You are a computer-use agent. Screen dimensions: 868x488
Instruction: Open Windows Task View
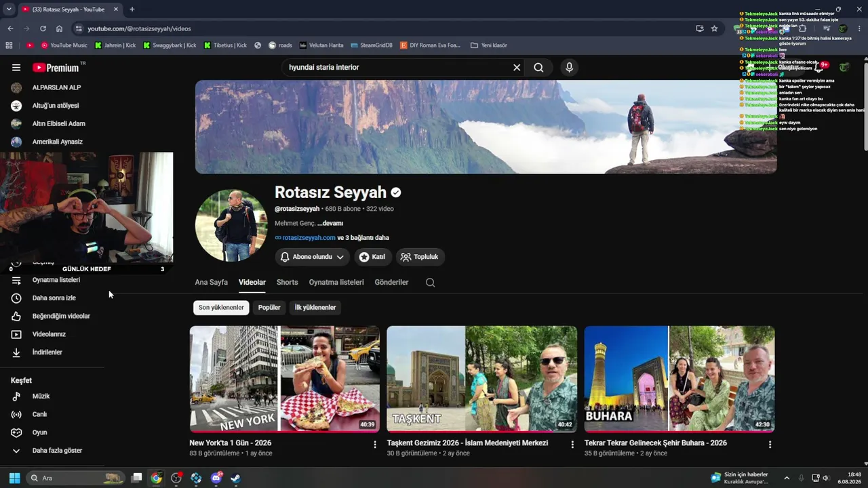(136, 478)
